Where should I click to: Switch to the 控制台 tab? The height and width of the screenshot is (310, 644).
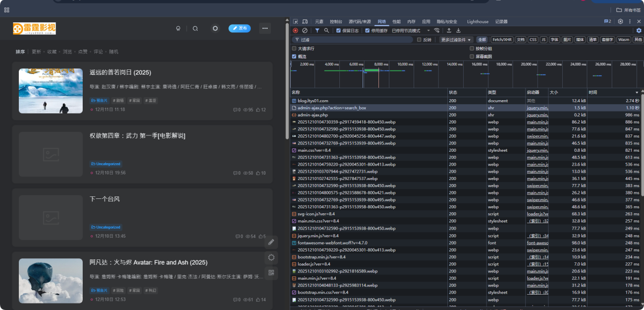pos(336,22)
